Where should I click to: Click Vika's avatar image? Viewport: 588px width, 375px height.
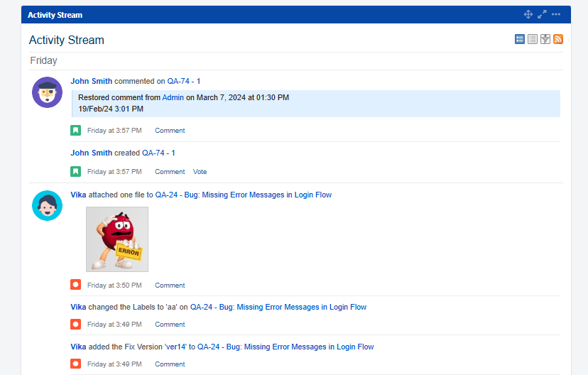pos(48,205)
